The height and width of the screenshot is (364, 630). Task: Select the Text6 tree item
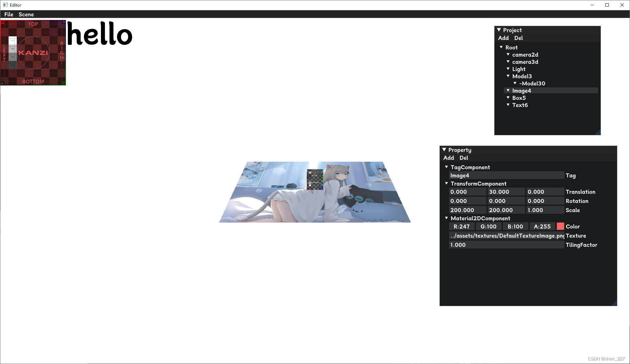(520, 105)
